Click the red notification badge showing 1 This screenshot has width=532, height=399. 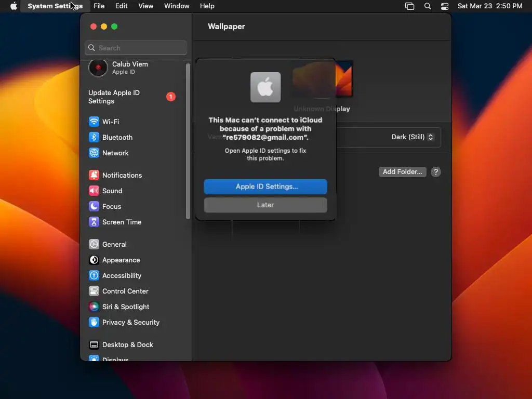pyautogui.click(x=170, y=97)
